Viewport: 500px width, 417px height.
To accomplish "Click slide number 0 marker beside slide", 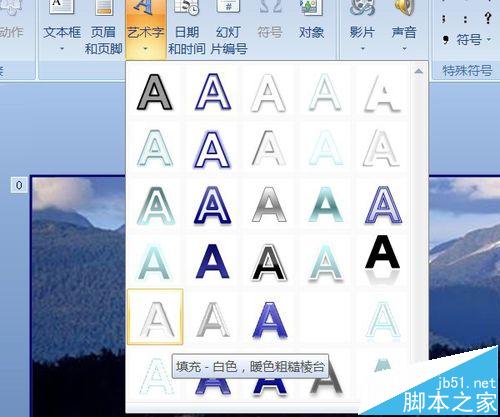I will 19,185.
